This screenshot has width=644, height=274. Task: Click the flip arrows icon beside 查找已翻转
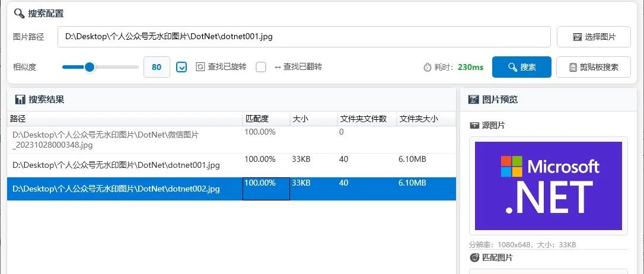[278, 66]
